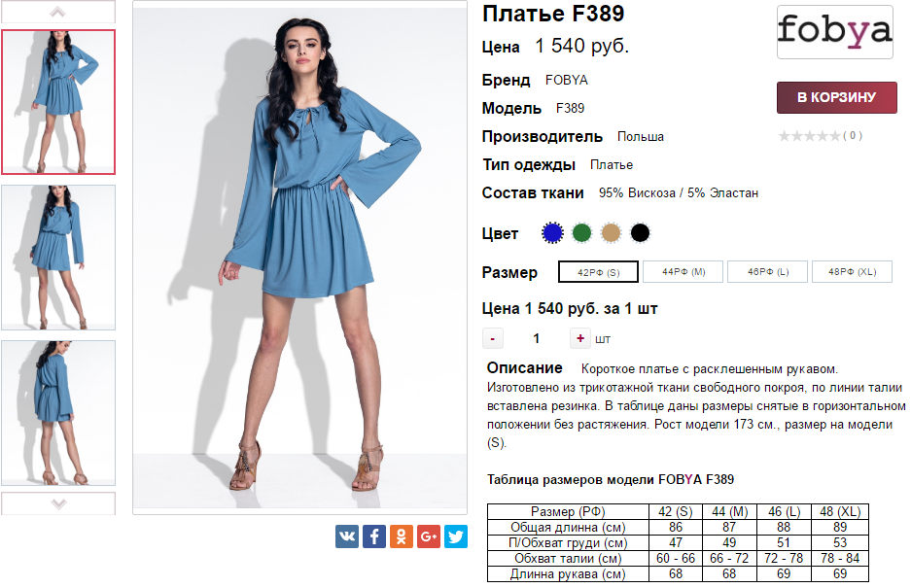Select size 46РФ (L)

(767, 272)
